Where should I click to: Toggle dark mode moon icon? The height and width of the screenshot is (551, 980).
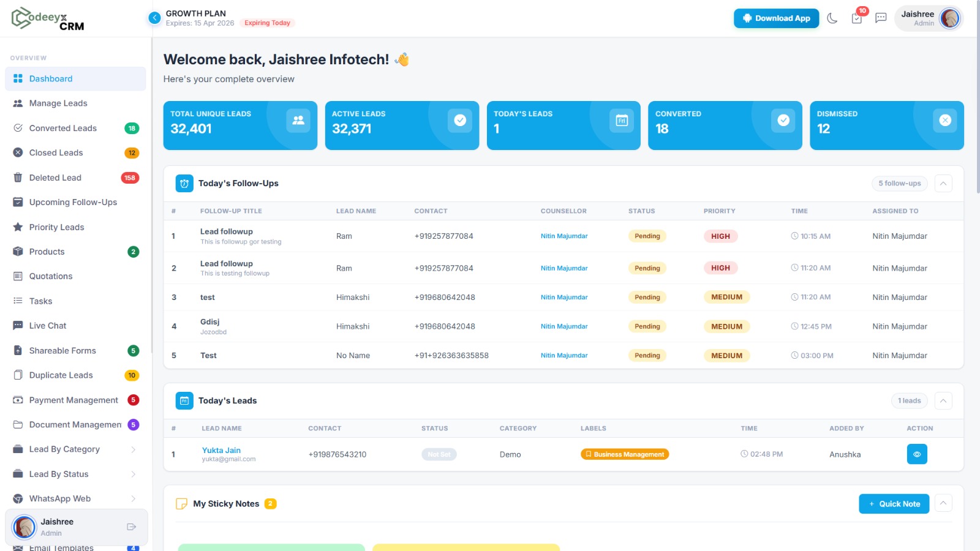[x=832, y=18]
